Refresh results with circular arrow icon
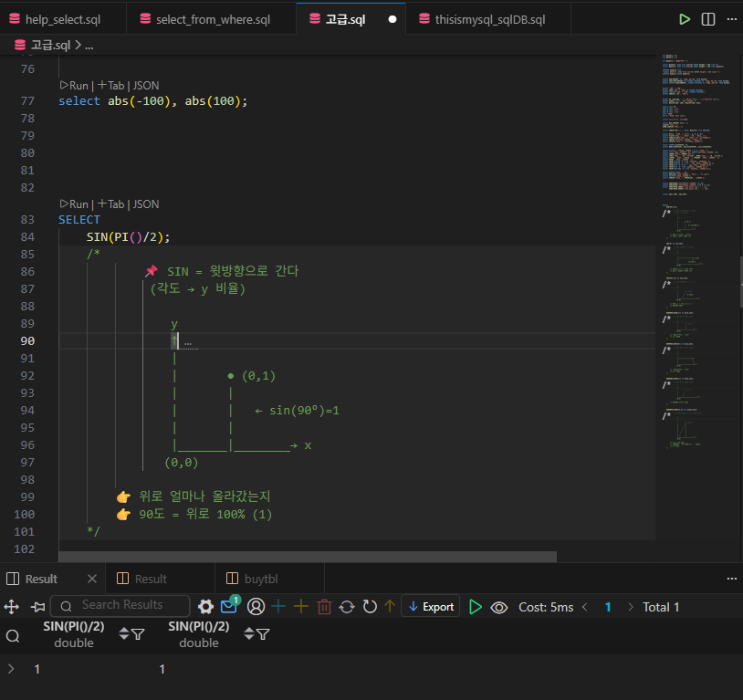 click(370, 607)
